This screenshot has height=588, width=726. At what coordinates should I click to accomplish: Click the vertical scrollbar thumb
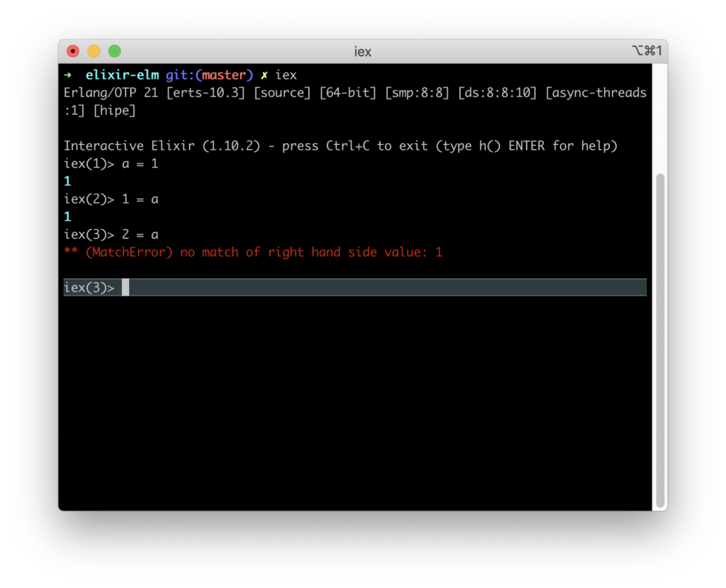pyautogui.click(x=660, y=341)
